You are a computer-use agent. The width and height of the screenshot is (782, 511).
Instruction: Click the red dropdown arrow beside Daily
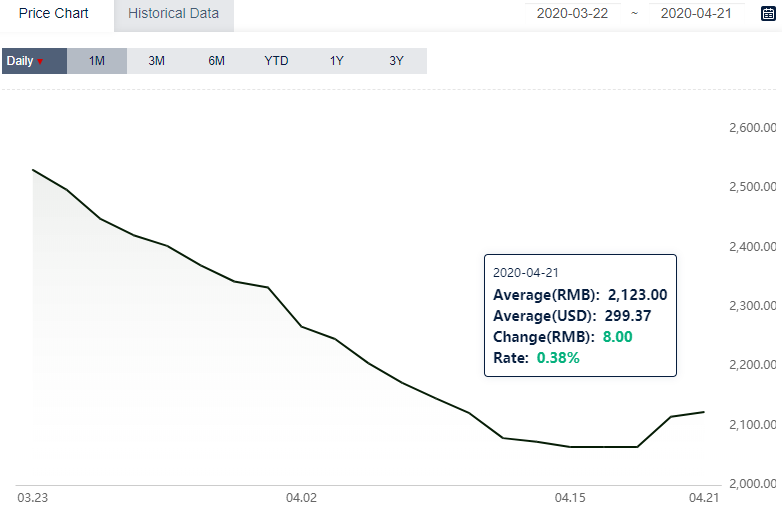coord(40,62)
